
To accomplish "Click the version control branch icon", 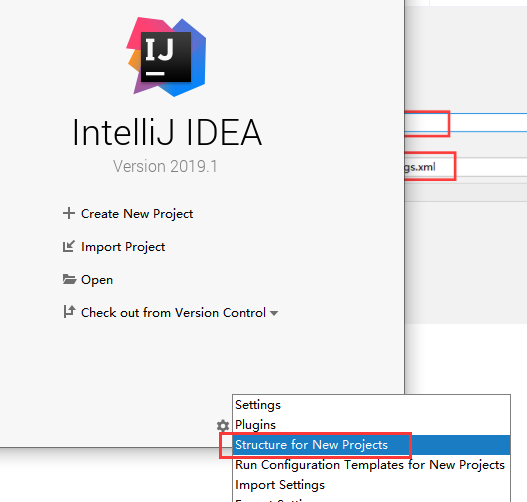I will coord(69,311).
